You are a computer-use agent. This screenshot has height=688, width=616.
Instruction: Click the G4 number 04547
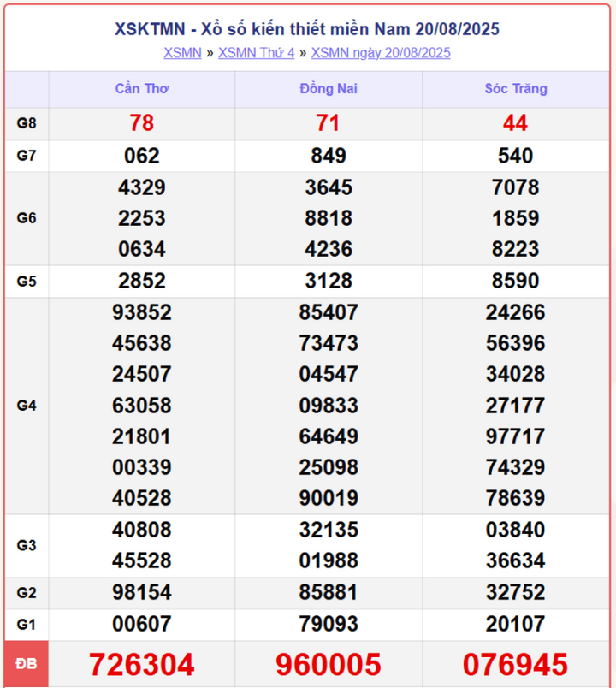click(329, 374)
